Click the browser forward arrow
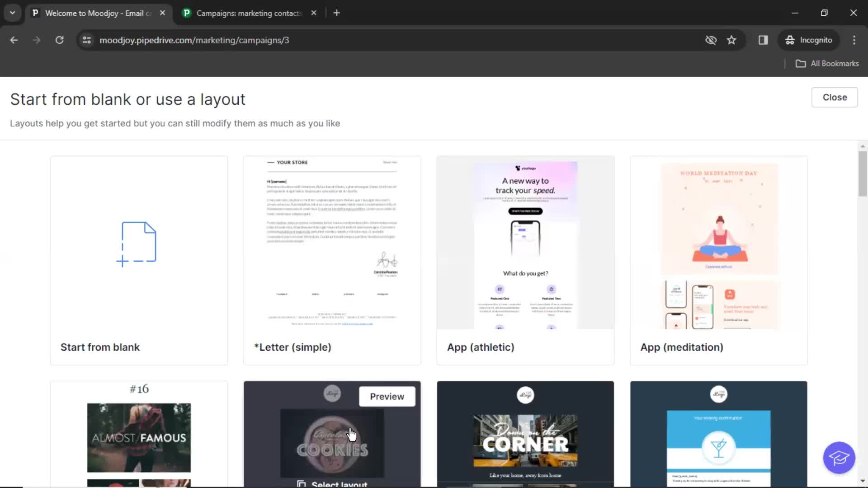The height and width of the screenshot is (488, 868). (x=37, y=40)
